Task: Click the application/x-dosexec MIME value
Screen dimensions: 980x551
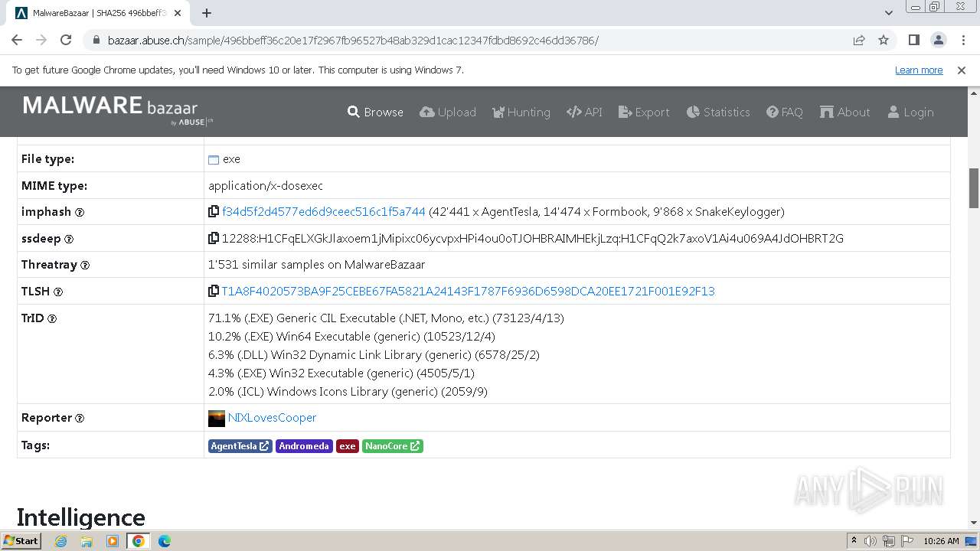Action: tap(266, 186)
